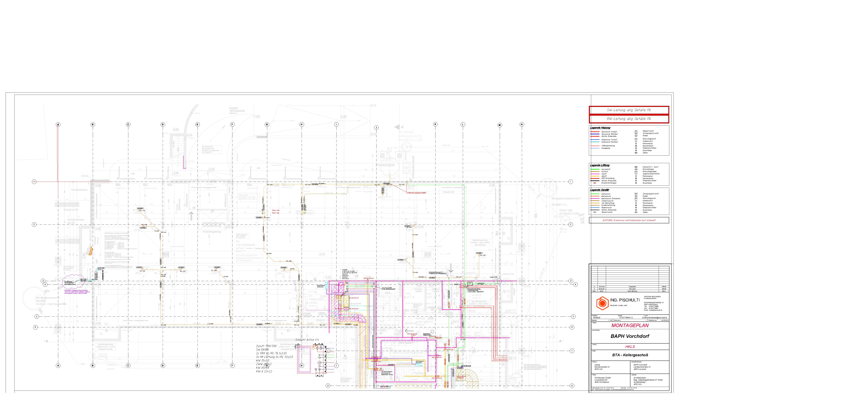Viewport: 868px width, 395px height.
Task: Click Pumpe symbol in Legende Heizung
Action: (x=636, y=136)
